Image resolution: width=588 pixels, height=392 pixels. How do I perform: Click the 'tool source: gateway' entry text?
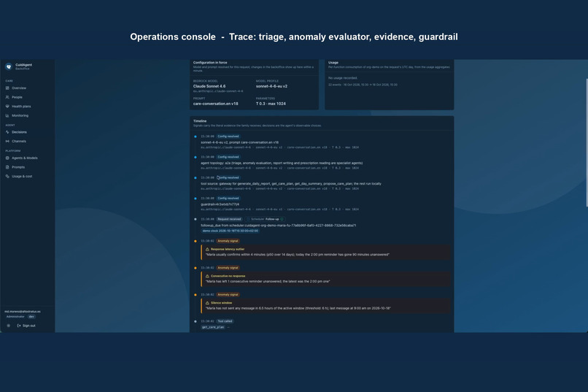pos(291,184)
